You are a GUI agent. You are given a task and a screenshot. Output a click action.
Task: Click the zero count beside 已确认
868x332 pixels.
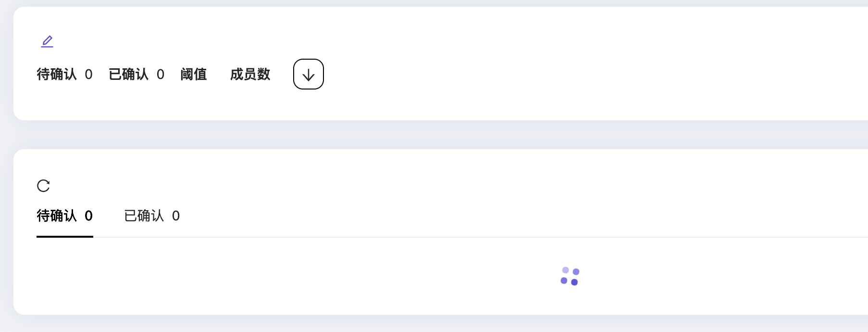click(x=161, y=75)
